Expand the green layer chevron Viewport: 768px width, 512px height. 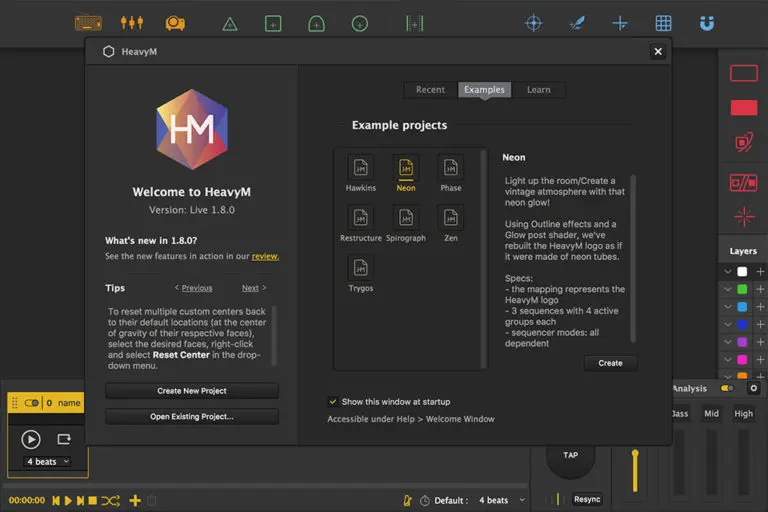(728, 289)
